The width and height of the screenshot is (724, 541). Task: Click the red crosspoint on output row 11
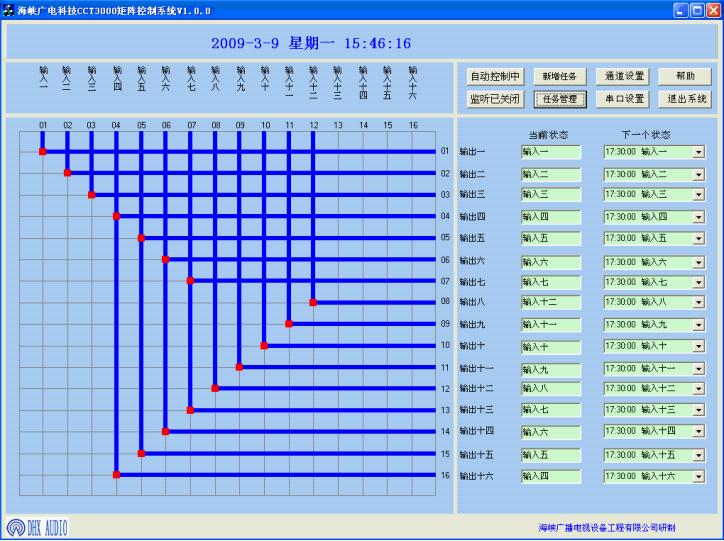tap(239, 367)
